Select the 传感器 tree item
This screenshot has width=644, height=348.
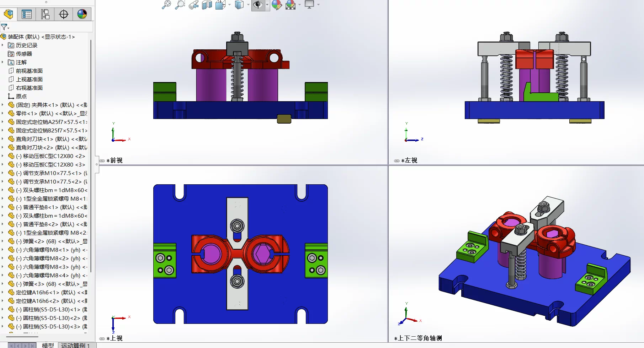point(20,54)
